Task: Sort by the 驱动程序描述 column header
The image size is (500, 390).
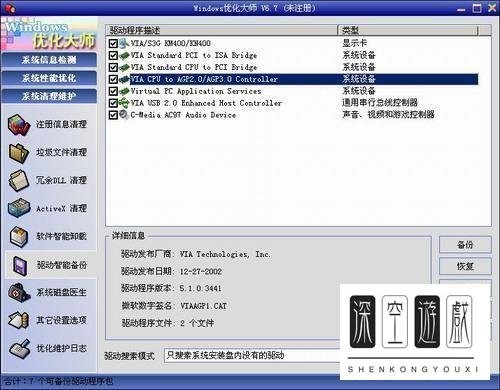Action: tap(222, 30)
